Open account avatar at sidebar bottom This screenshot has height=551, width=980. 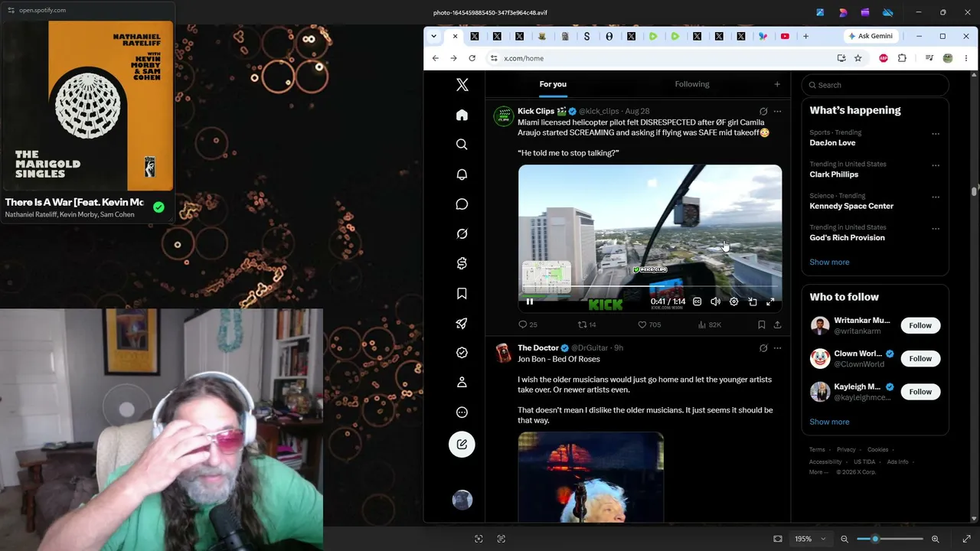[462, 500]
